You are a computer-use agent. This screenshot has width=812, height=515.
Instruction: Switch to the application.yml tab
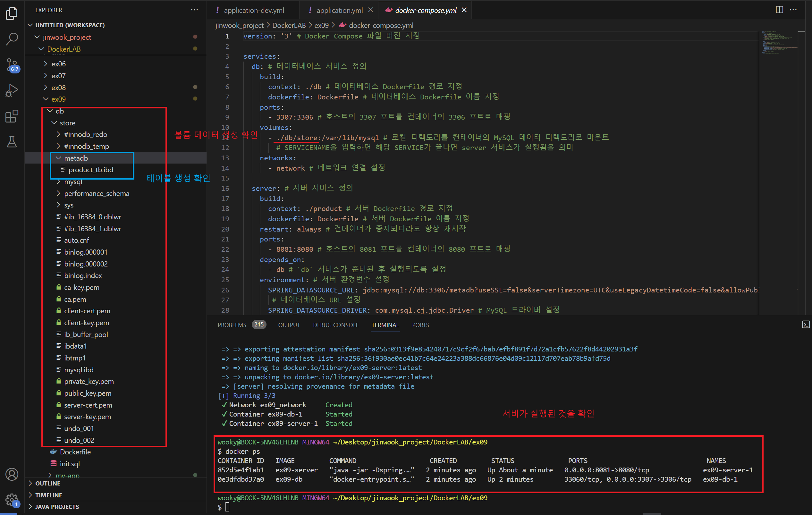(339, 10)
